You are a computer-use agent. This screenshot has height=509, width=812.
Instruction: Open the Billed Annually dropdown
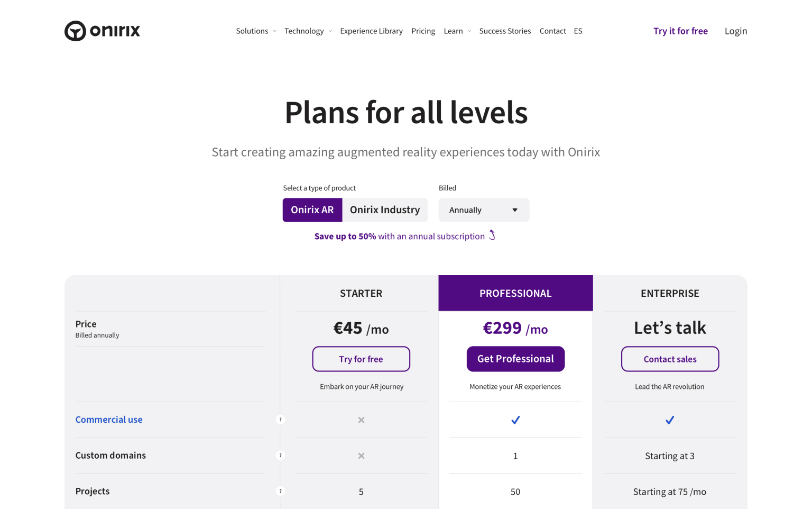click(x=483, y=210)
